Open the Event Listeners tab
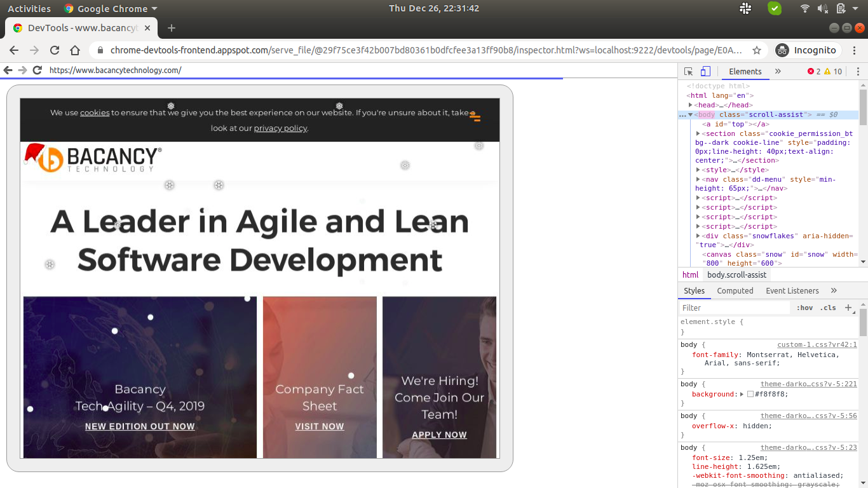This screenshot has width=868, height=488. (x=792, y=290)
